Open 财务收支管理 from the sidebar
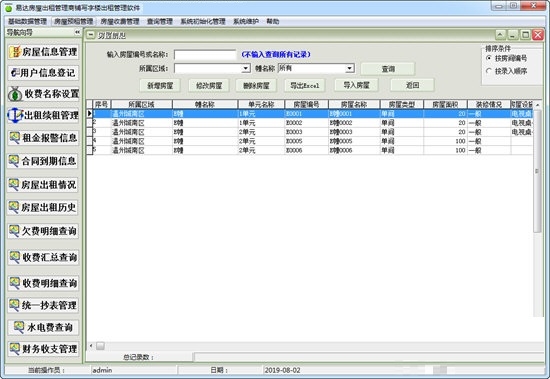 pyautogui.click(x=43, y=349)
